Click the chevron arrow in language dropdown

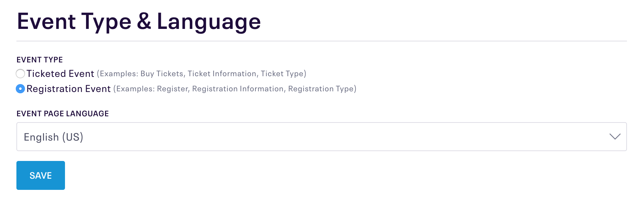click(x=615, y=137)
